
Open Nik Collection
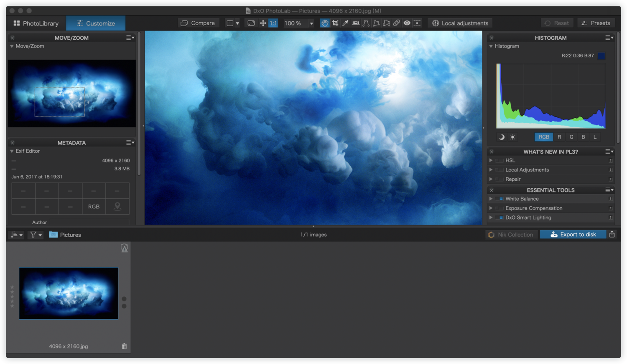point(511,235)
